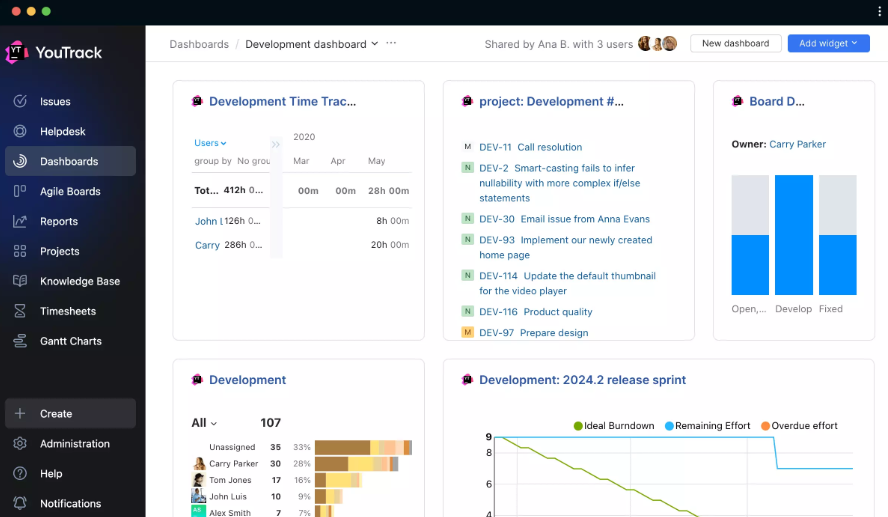Expand time tracking panel with double-chevron

tap(275, 144)
